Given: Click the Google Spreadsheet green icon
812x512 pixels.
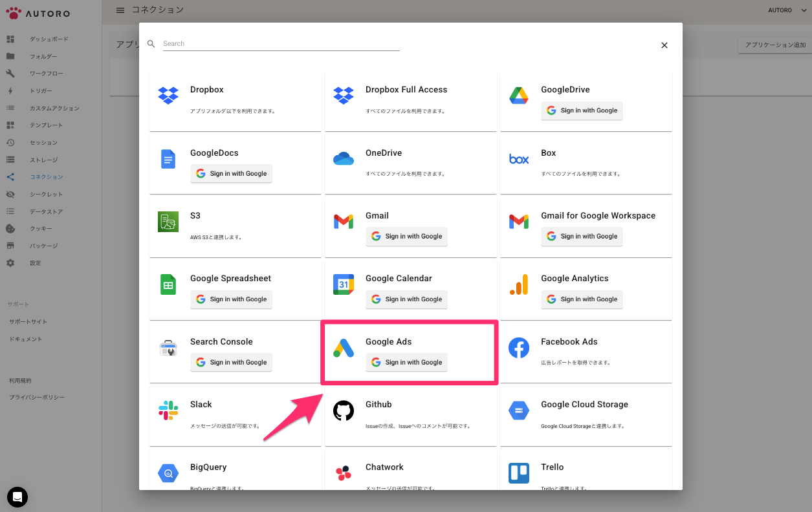Looking at the screenshot, I should tap(168, 284).
